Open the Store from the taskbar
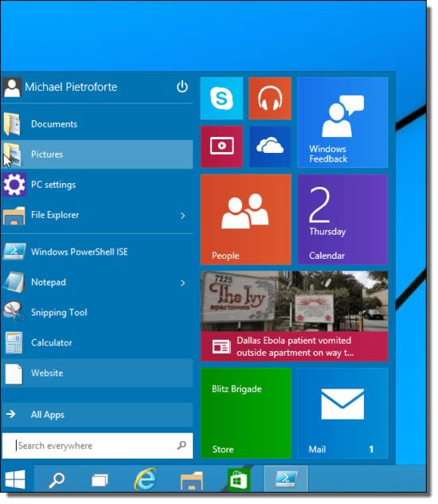438x504 pixels. pos(239,480)
